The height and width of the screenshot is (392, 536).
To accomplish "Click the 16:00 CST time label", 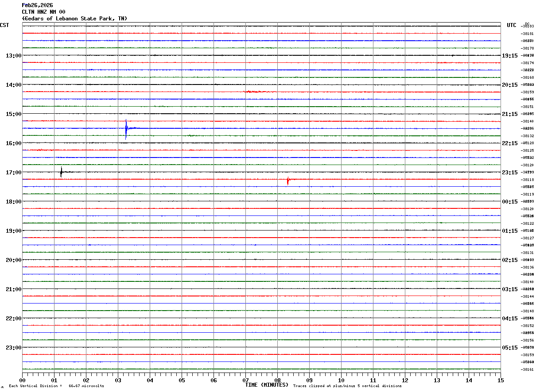I will tap(13, 143).
